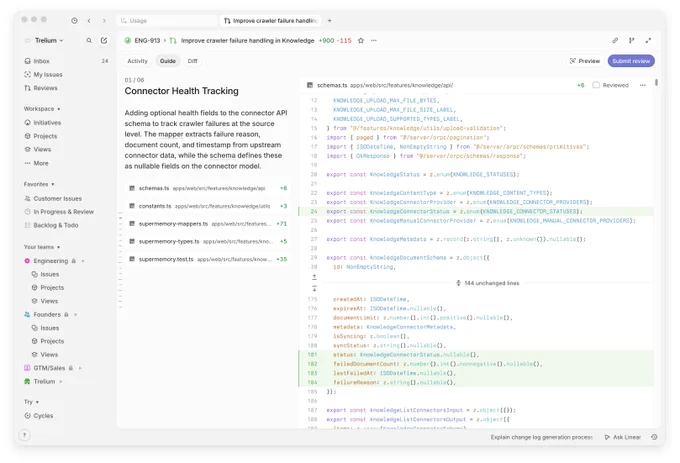This screenshot has width=680, height=463.
Task: Open search in the sidebar
Action: (x=89, y=40)
